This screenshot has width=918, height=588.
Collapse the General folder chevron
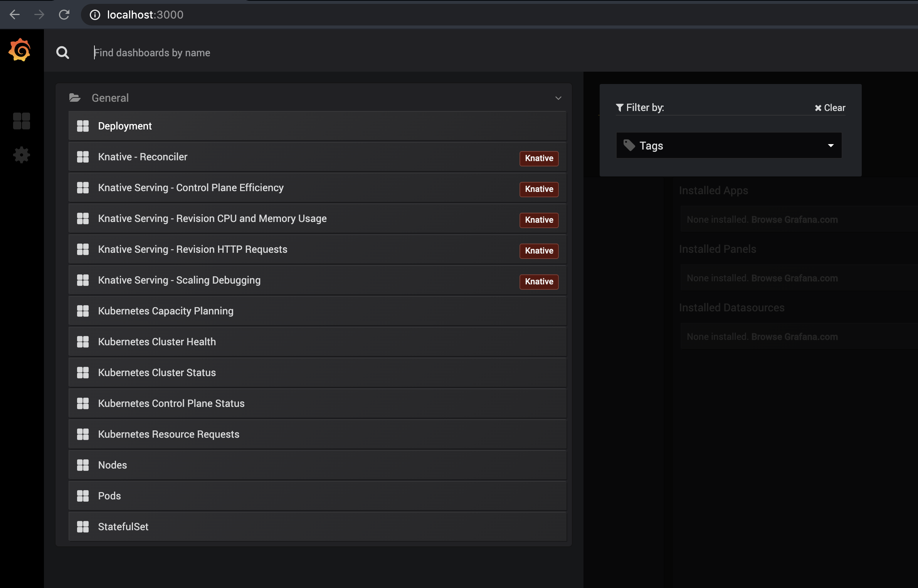pos(558,98)
